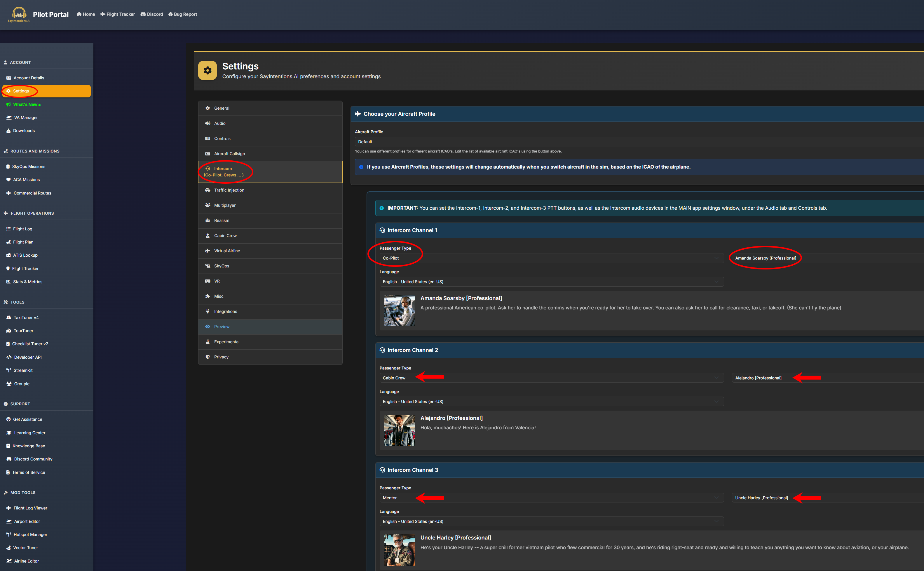The height and width of the screenshot is (571, 924).
Task: Click the Integrations plug icon
Action: (208, 311)
